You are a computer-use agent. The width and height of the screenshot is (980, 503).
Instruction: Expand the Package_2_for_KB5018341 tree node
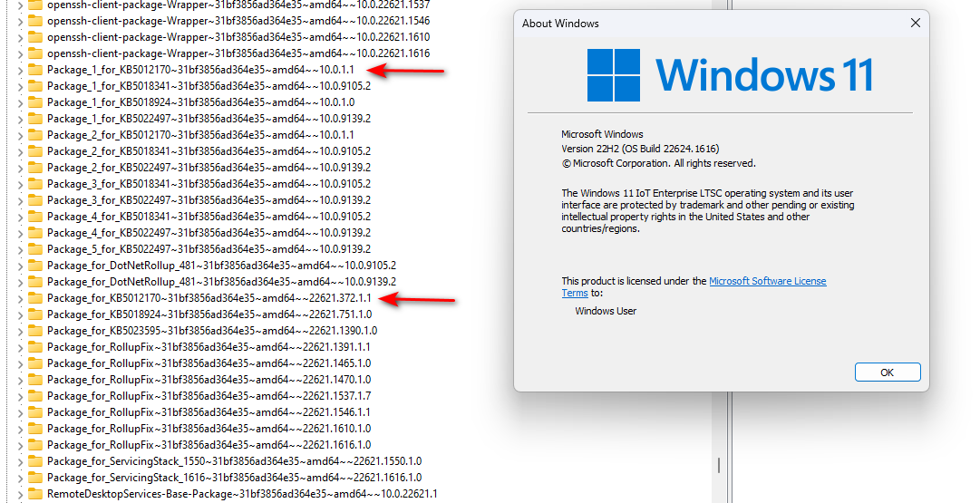tap(20, 151)
